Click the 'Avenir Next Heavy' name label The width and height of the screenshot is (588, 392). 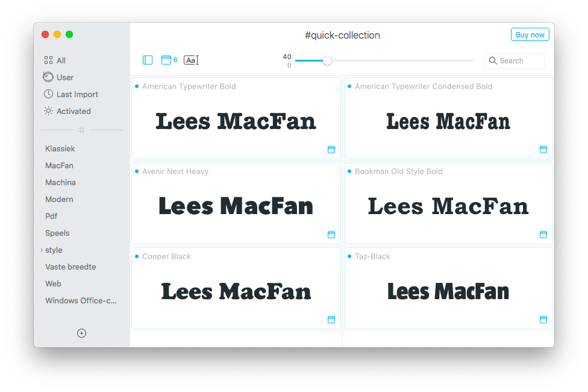175,172
